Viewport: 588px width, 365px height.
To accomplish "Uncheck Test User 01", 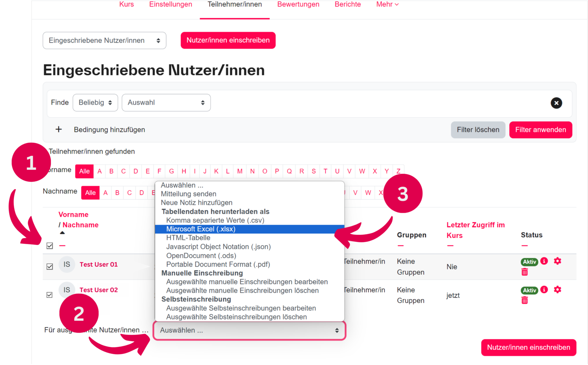I will click(50, 266).
